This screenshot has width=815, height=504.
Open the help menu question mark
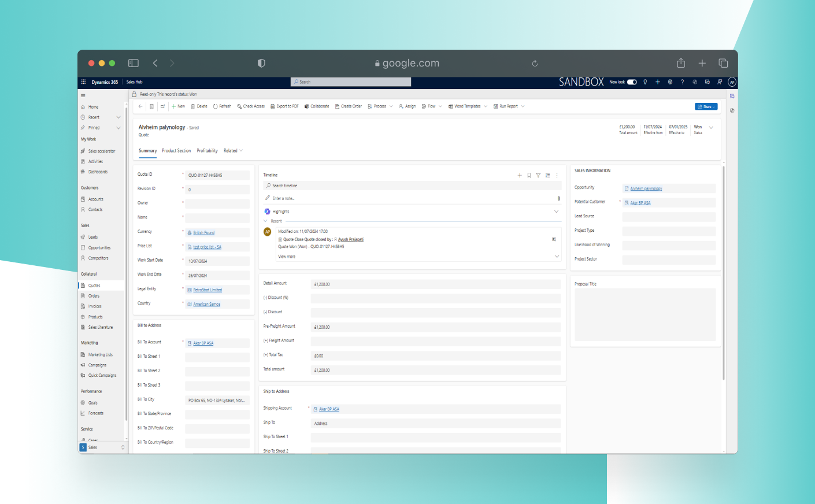point(682,81)
